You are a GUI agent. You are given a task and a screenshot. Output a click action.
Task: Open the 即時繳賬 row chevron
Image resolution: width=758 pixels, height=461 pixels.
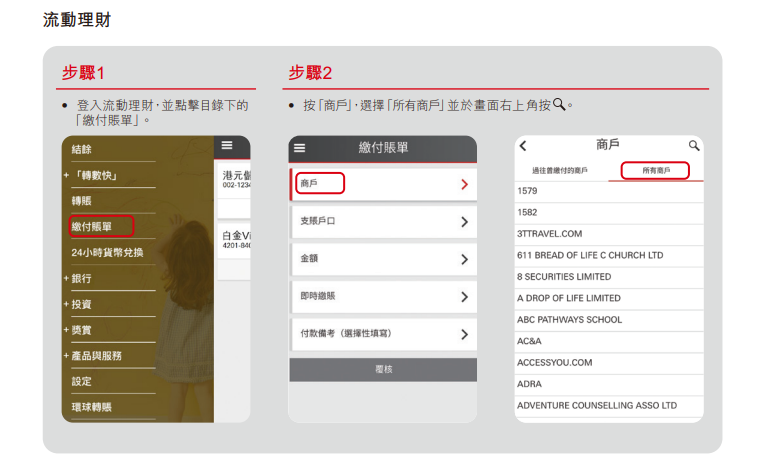coord(464,297)
